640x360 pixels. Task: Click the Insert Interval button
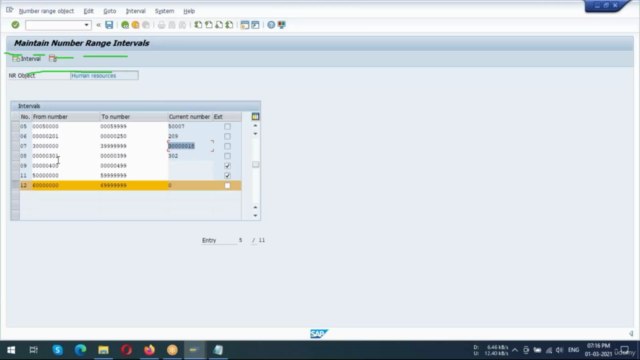27,59
